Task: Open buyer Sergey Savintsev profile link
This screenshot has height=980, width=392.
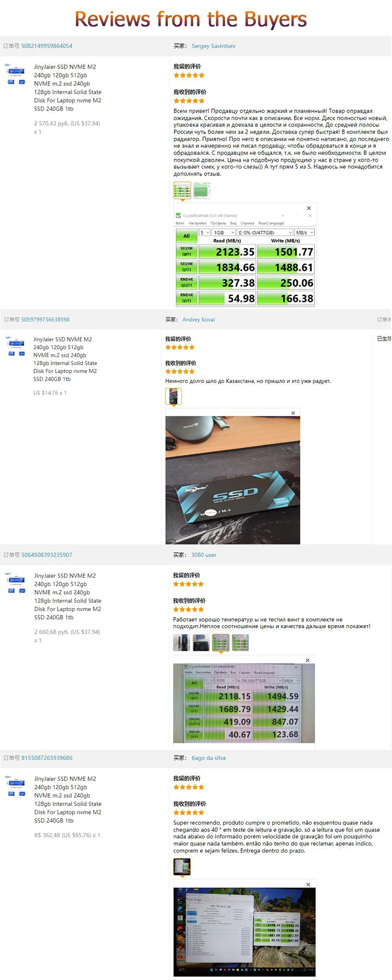Action: tap(213, 46)
